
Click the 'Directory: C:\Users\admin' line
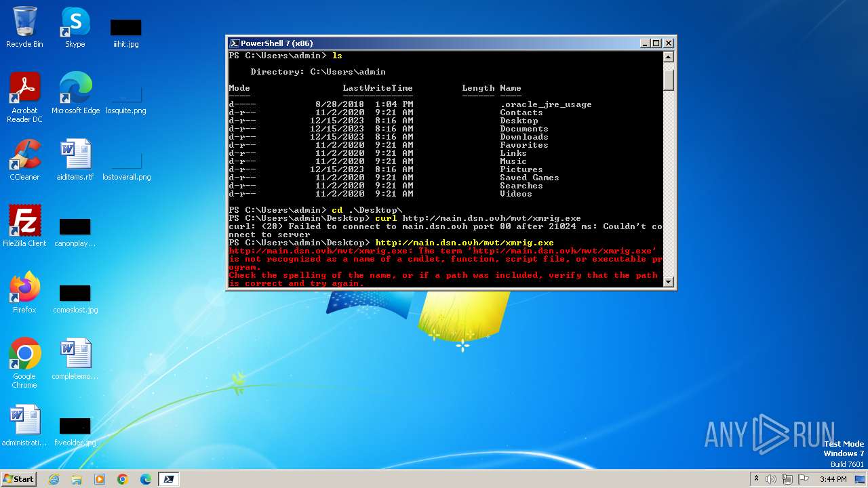pyautogui.click(x=318, y=72)
